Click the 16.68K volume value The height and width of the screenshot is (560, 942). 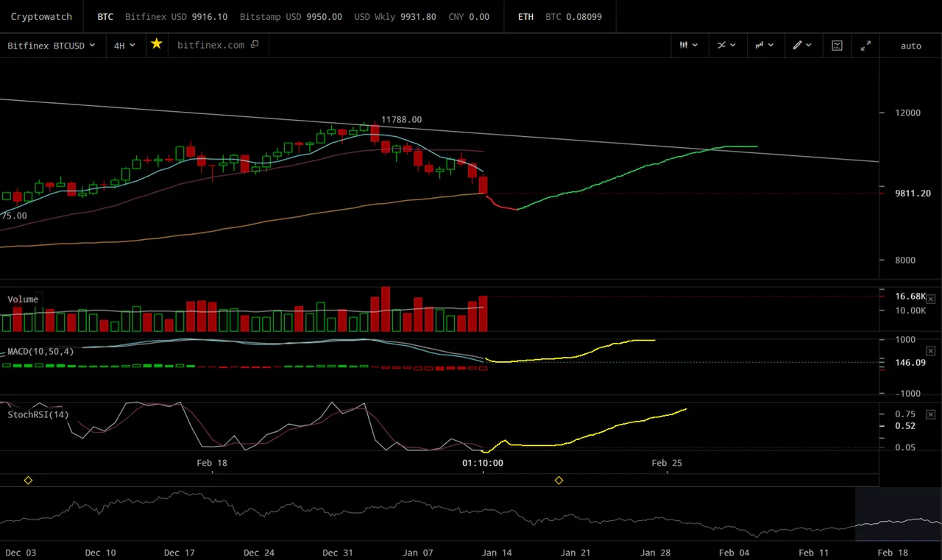coord(910,297)
